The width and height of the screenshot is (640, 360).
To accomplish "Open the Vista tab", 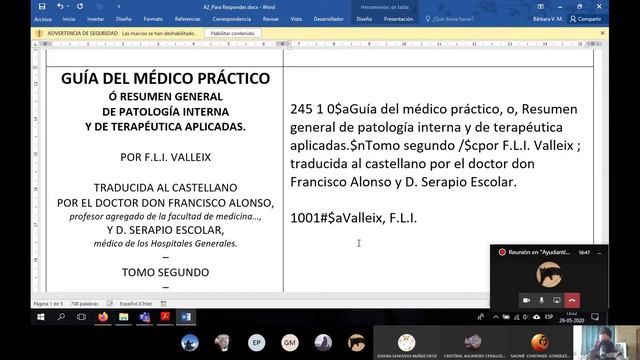I will 296,19.
